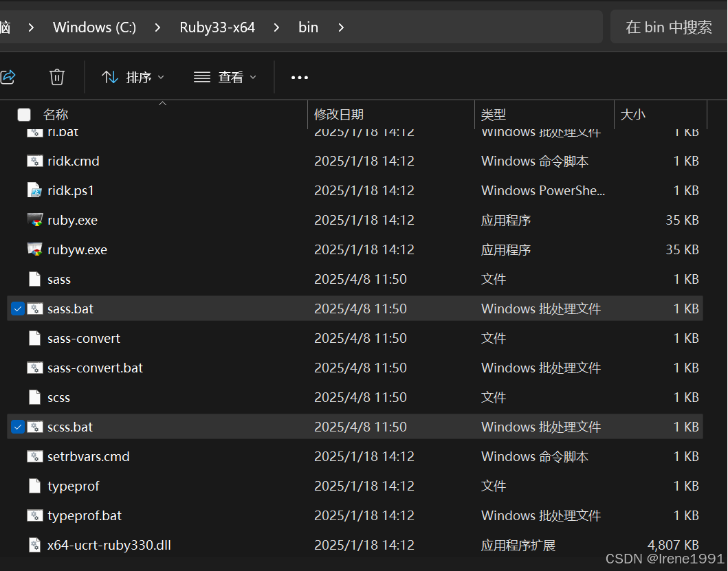Open the 查看 view dropdown
728x571 pixels.
[x=225, y=77]
